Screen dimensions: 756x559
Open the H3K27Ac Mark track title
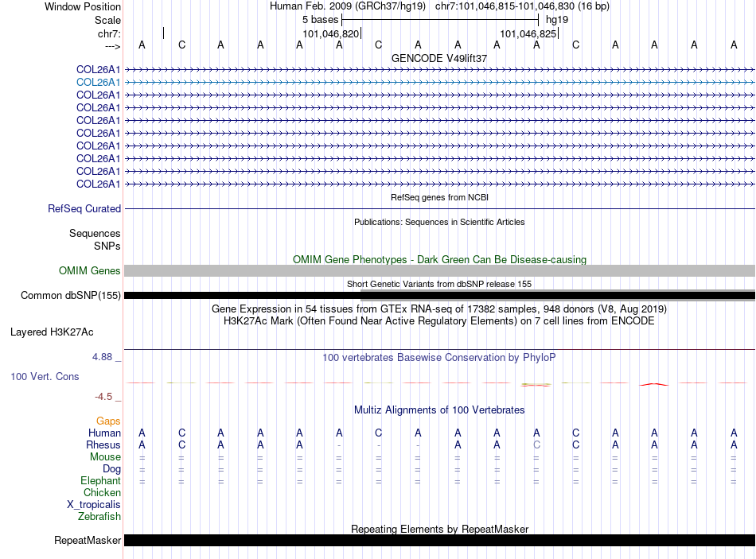click(439, 321)
